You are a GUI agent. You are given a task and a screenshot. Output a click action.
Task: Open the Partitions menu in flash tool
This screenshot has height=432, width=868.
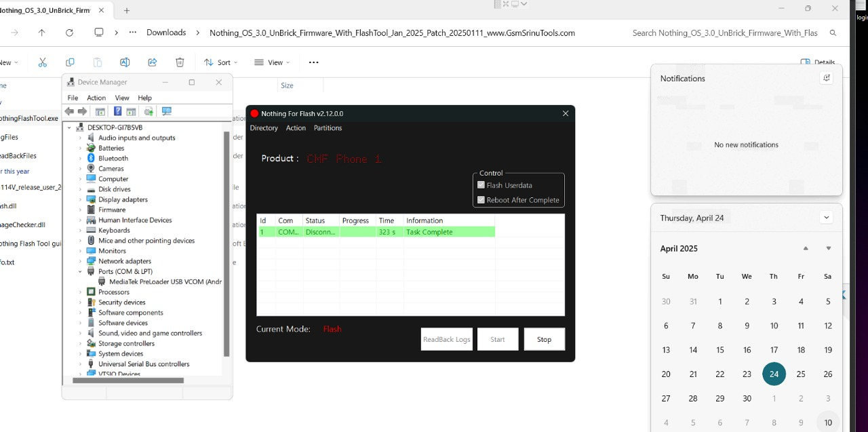click(x=328, y=128)
